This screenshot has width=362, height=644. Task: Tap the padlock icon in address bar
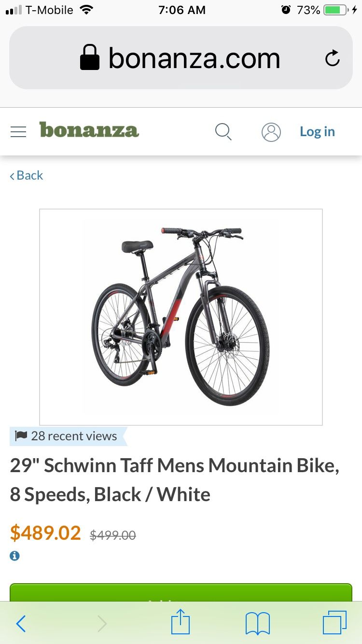(90, 58)
